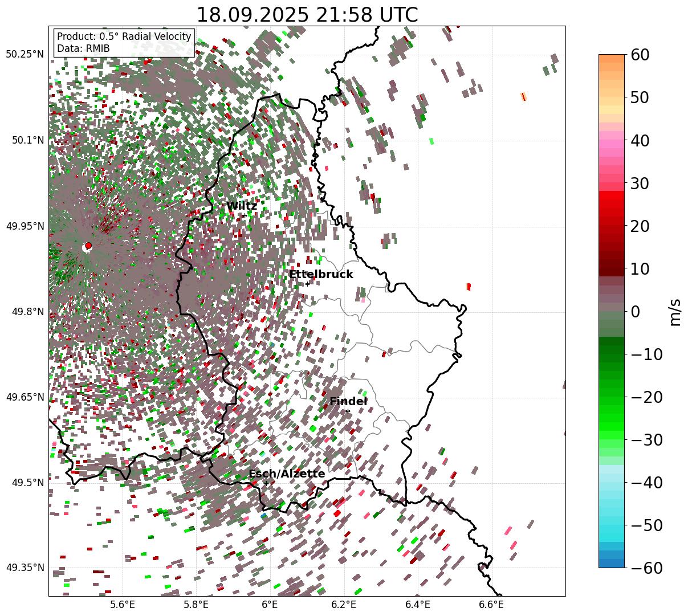
Task: Click the Findel location cross marker
Action: tap(348, 411)
